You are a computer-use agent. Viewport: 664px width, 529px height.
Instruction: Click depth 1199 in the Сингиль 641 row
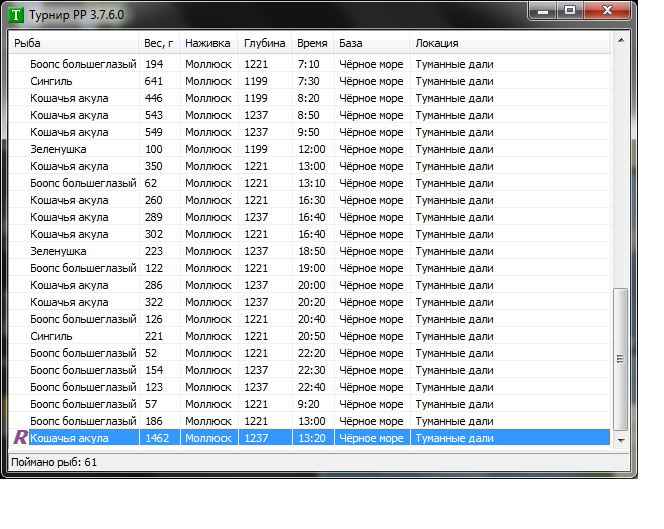(256, 81)
